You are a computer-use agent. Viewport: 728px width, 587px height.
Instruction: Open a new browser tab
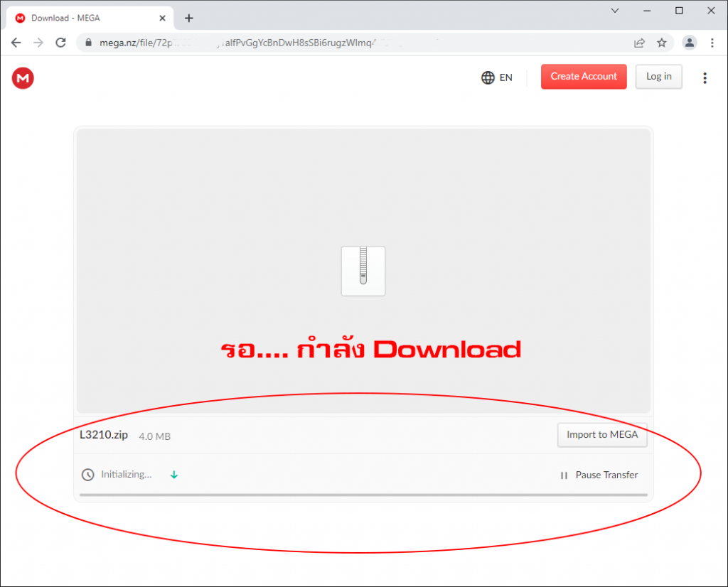pyautogui.click(x=188, y=18)
